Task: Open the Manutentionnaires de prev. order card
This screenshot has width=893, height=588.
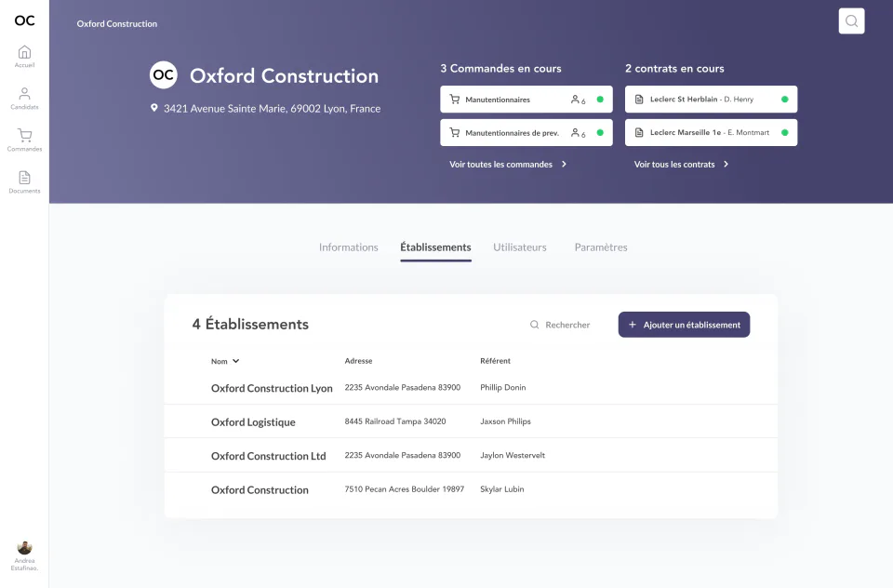Action: point(526,133)
